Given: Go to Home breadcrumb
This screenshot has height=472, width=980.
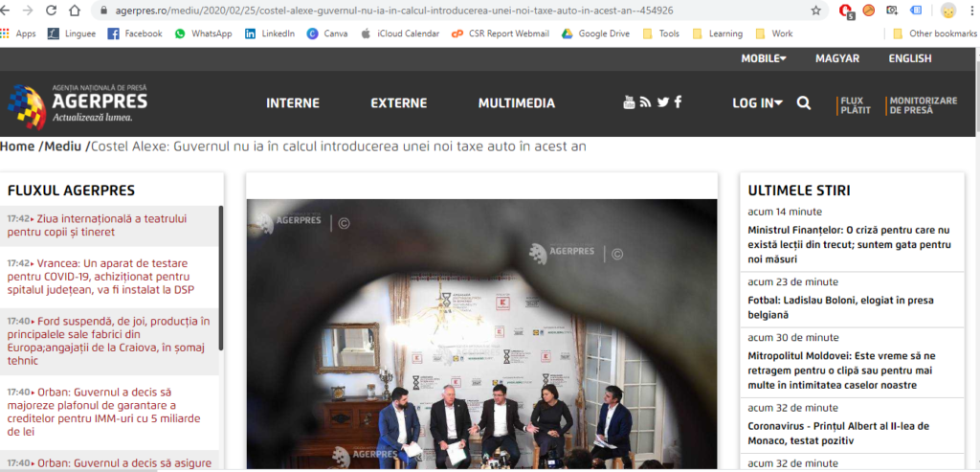Looking at the screenshot, I should [x=17, y=146].
